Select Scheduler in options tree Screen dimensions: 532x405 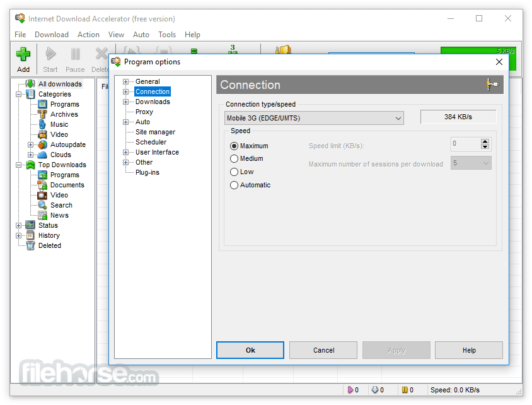click(151, 142)
